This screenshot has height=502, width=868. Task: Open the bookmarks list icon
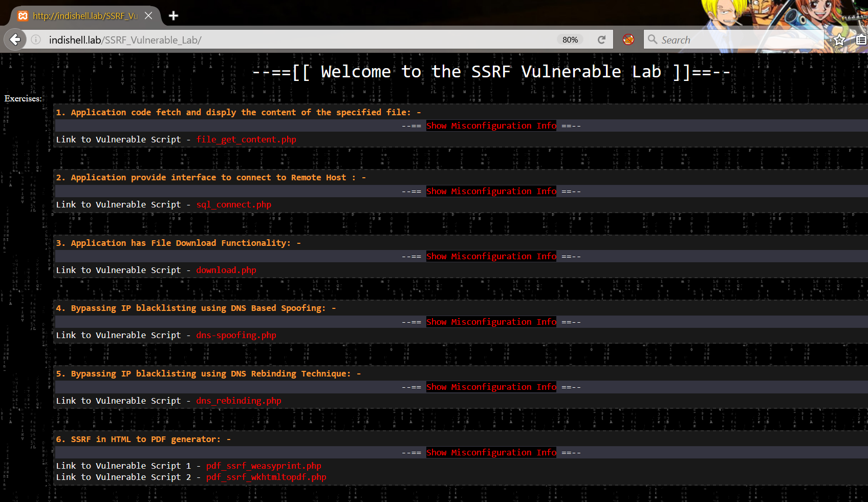(861, 40)
